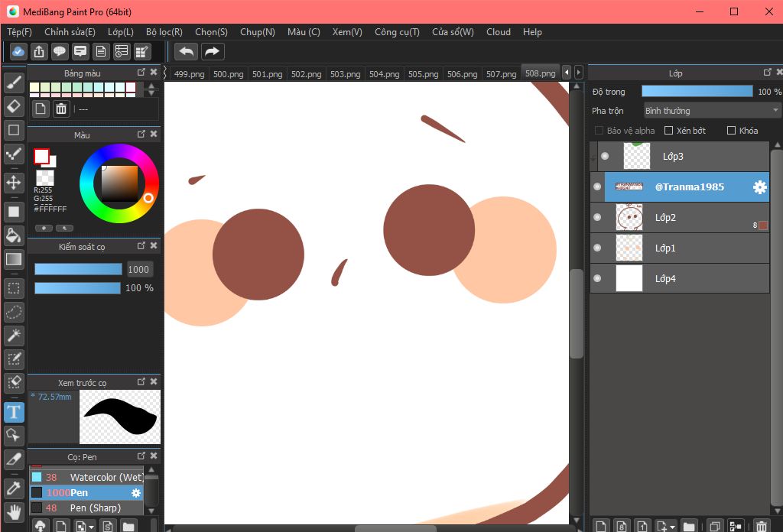This screenshot has width=783, height=532.
Task: Click the Undo arrow
Action: [187, 51]
